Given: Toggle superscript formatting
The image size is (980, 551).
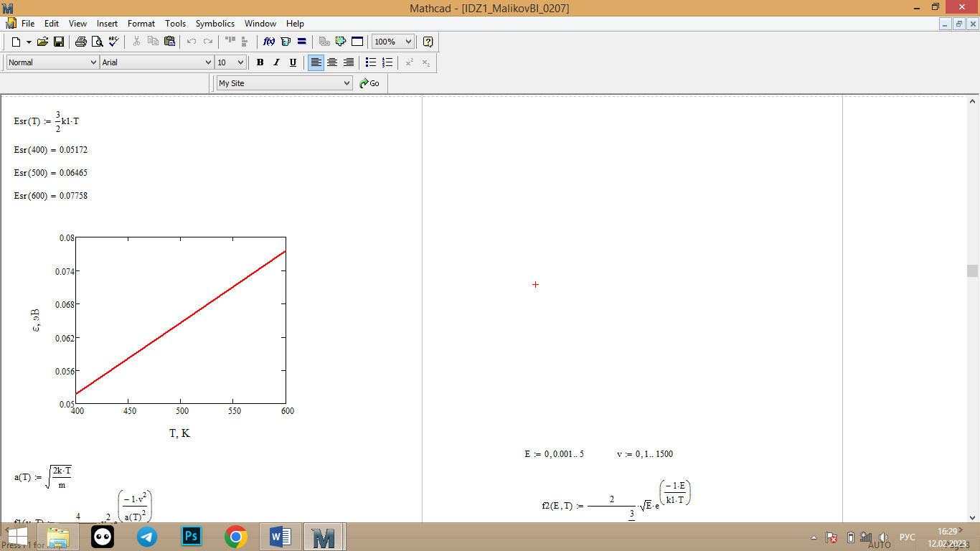Looking at the screenshot, I should (410, 62).
